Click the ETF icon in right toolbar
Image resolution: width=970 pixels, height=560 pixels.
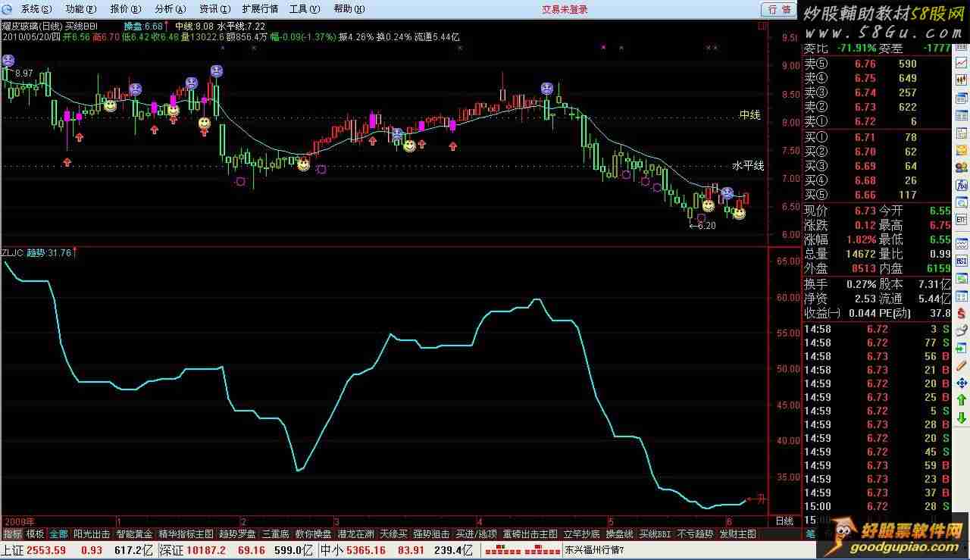pos(961,221)
